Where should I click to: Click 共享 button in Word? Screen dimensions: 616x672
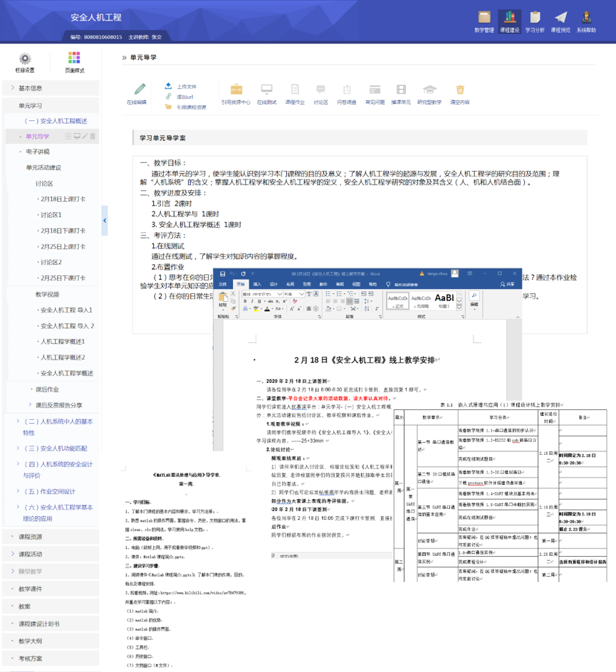(x=508, y=284)
